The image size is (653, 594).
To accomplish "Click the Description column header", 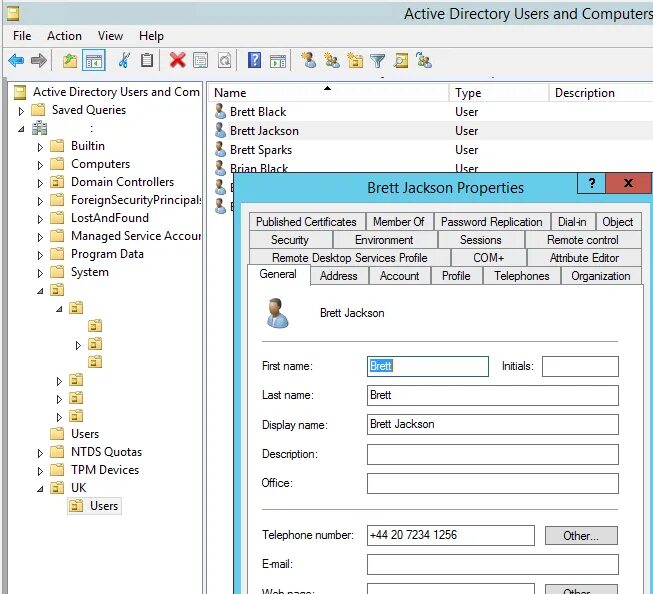I will tap(601, 92).
